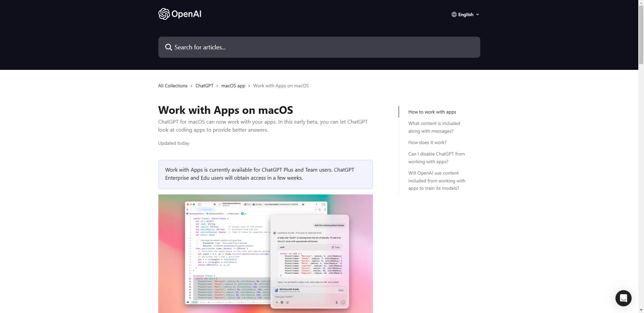The image size is (644, 313).
Task: Go to All Collections breadcrumb
Action: tap(173, 86)
